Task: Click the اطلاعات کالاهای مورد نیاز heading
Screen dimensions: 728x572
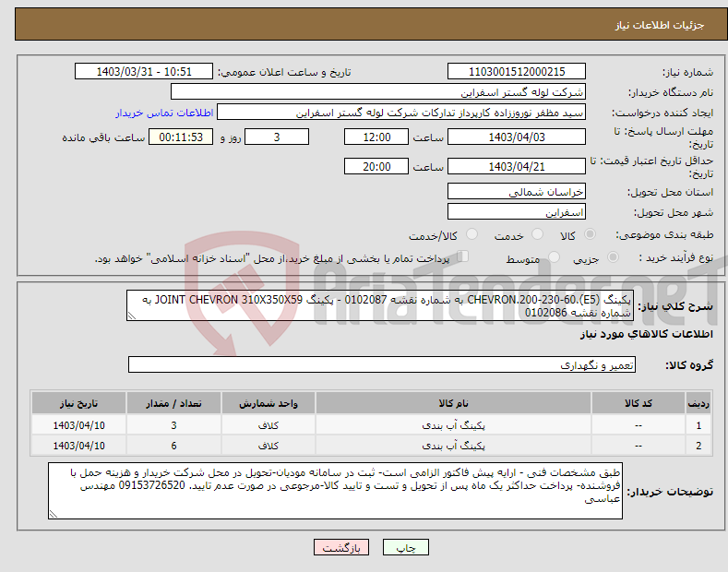Action: pyautogui.click(x=646, y=334)
